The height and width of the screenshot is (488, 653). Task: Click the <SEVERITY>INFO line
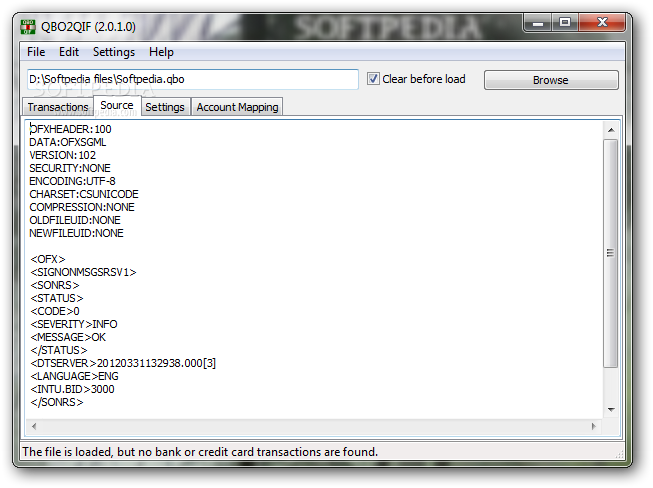tap(74, 324)
